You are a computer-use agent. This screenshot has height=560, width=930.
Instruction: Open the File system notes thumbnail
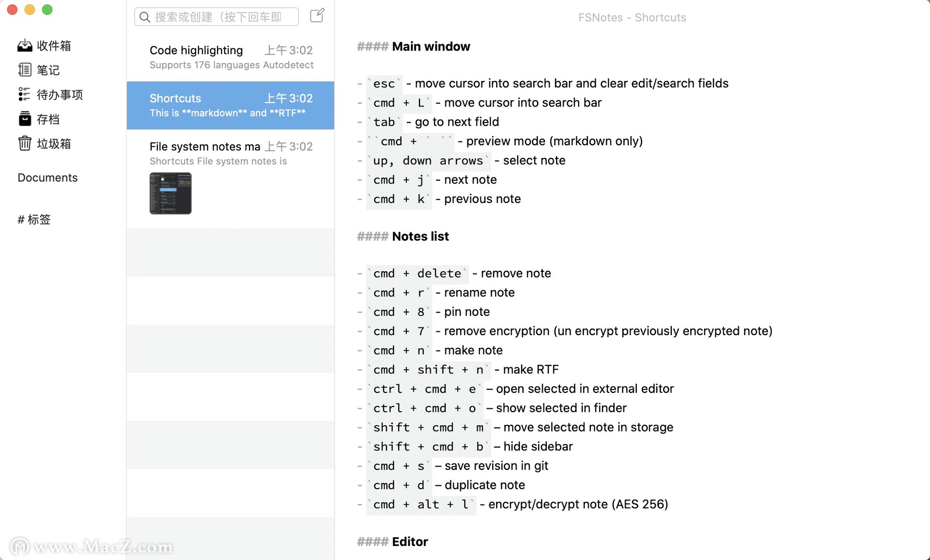coord(170,193)
